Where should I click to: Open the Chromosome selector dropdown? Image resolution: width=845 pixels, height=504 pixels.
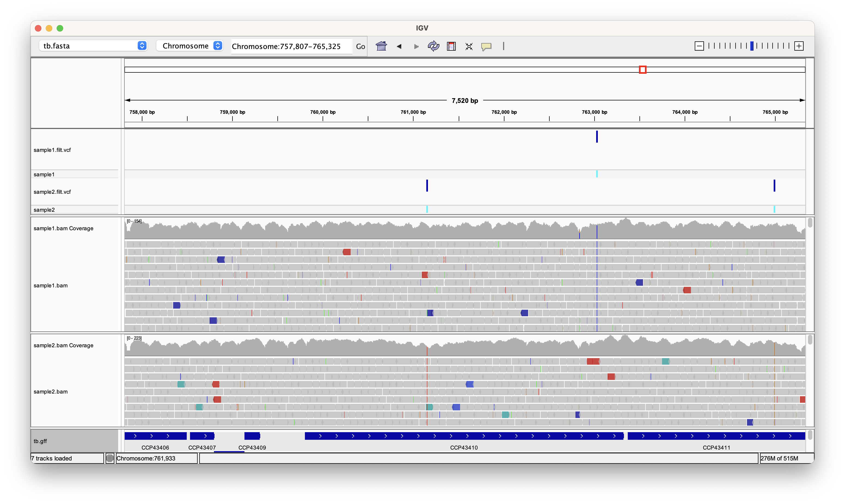(189, 45)
